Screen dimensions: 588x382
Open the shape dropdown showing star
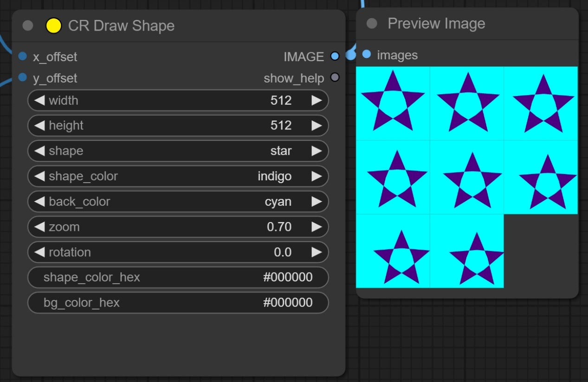tap(178, 151)
